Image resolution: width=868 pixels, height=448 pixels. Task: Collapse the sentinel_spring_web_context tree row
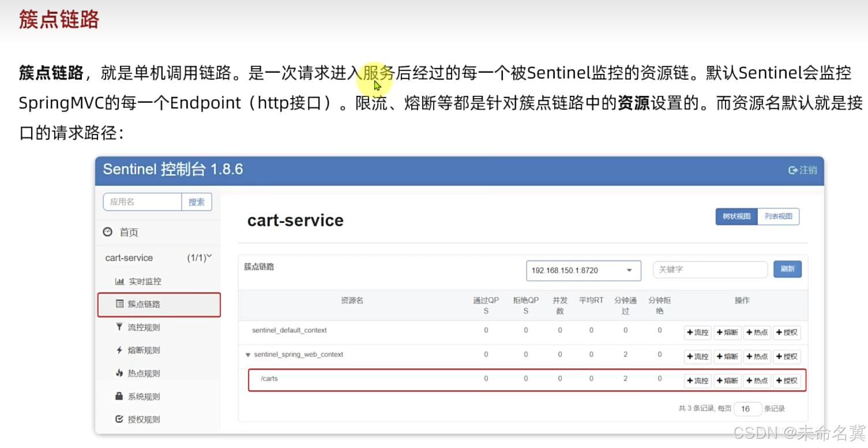tap(248, 354)
